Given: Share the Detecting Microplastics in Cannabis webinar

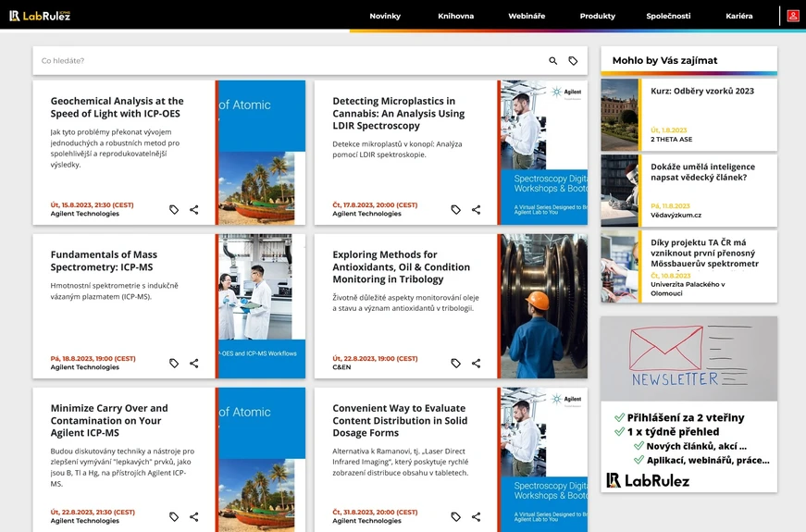Looking at the screenshot, I should [476, 210].
